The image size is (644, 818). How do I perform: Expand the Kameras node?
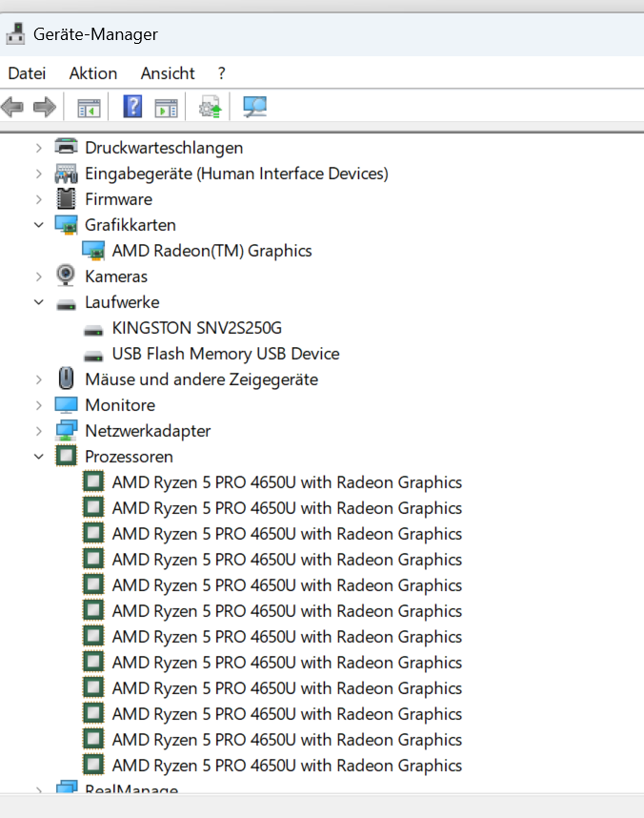point(39,276)
